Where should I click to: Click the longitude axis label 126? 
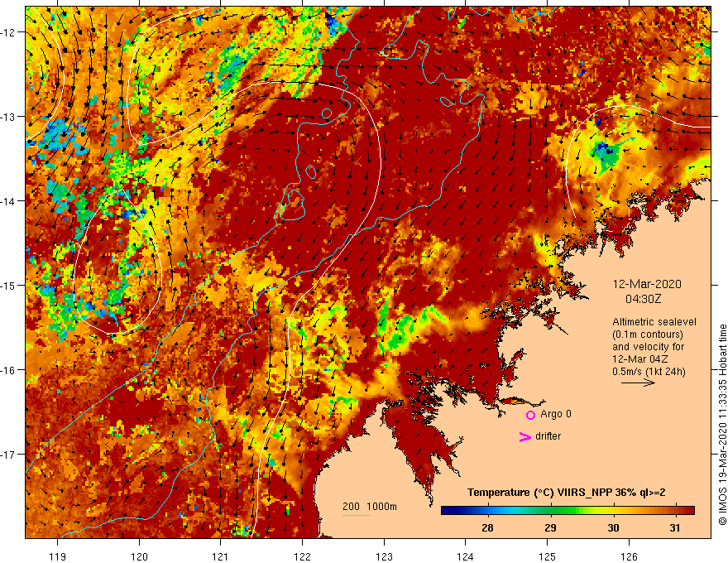tap(629, 556)
